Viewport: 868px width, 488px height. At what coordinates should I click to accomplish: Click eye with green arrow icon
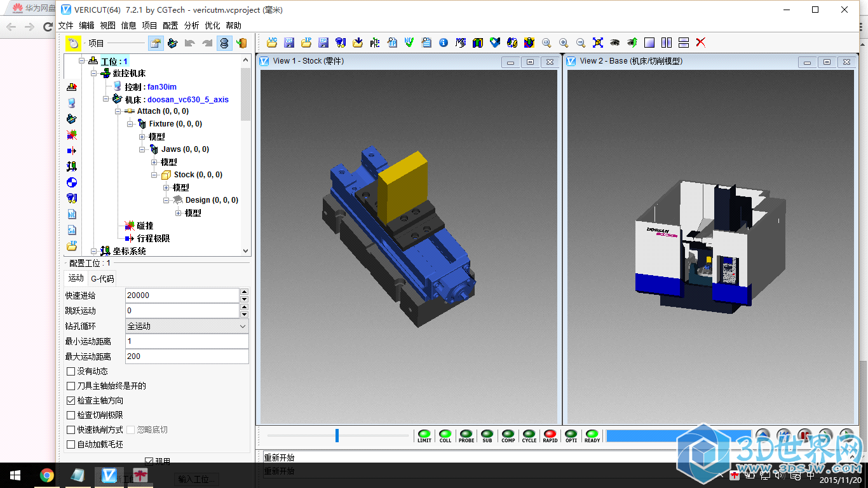632,43
